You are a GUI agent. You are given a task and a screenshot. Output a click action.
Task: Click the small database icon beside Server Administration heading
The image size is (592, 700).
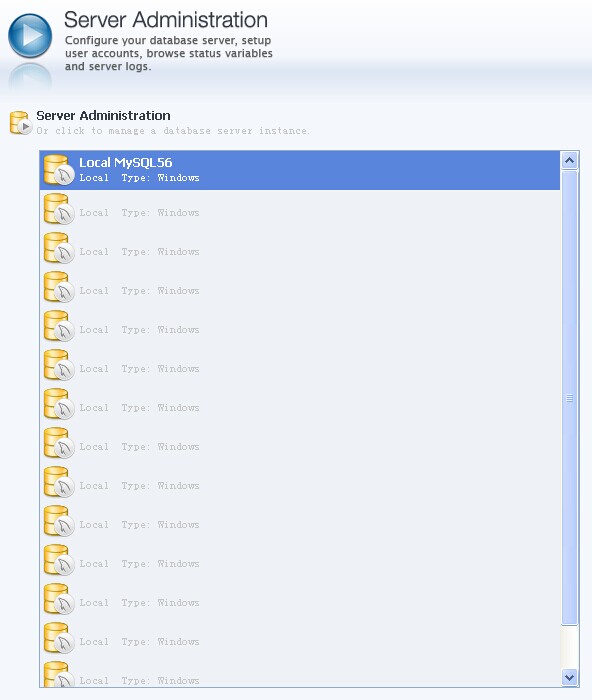tap(21, 123)
